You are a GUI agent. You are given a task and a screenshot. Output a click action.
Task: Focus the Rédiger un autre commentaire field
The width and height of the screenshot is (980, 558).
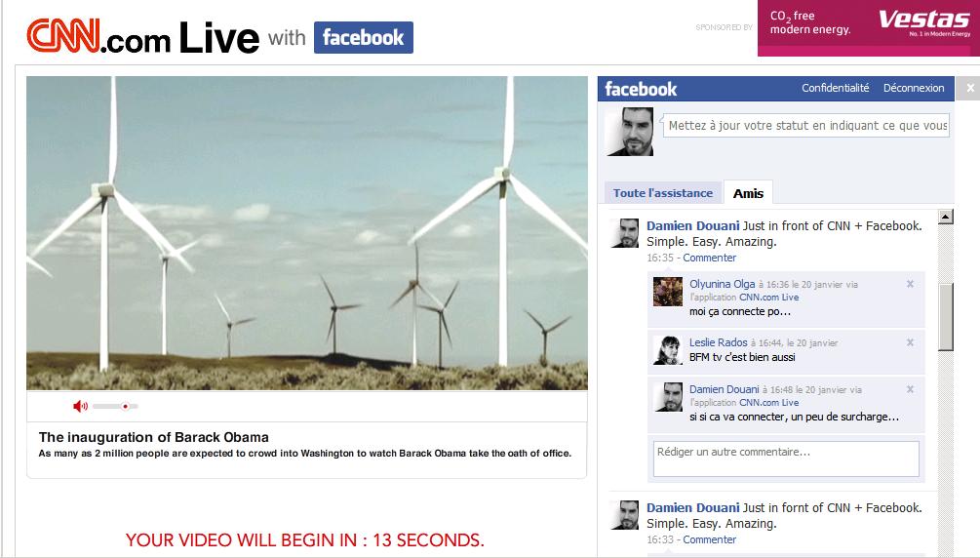point(786,458)
